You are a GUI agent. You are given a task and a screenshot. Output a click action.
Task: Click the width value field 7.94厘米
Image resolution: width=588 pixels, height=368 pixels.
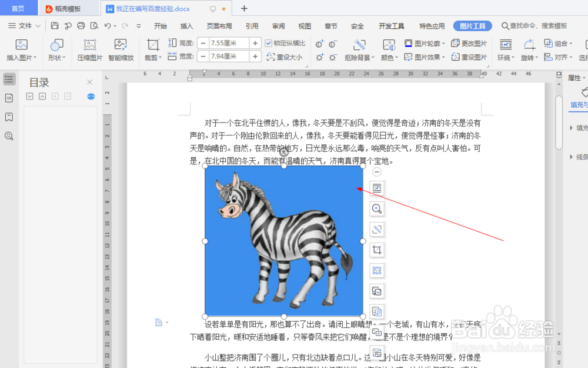(x=229, y=57)
